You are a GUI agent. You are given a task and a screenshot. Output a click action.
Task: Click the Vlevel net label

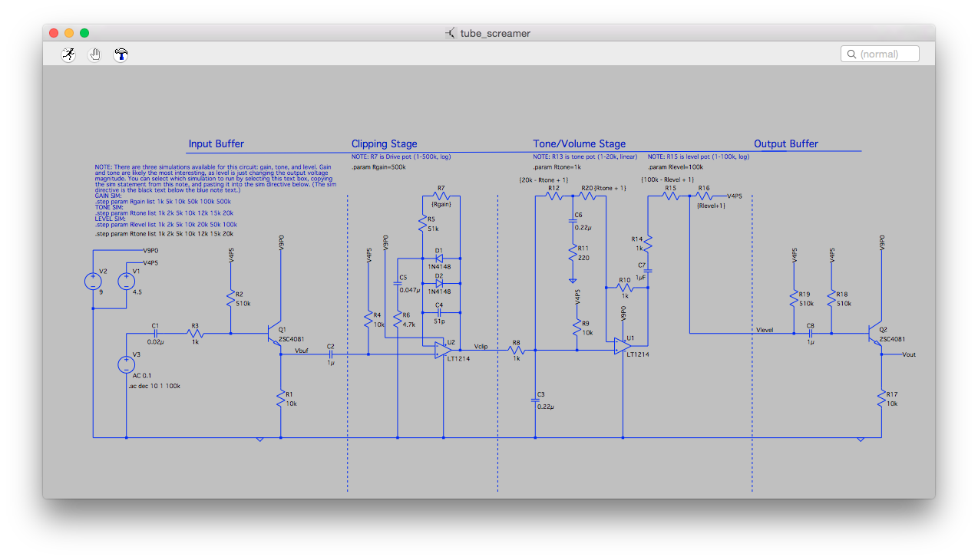click(x=765, y=330)
